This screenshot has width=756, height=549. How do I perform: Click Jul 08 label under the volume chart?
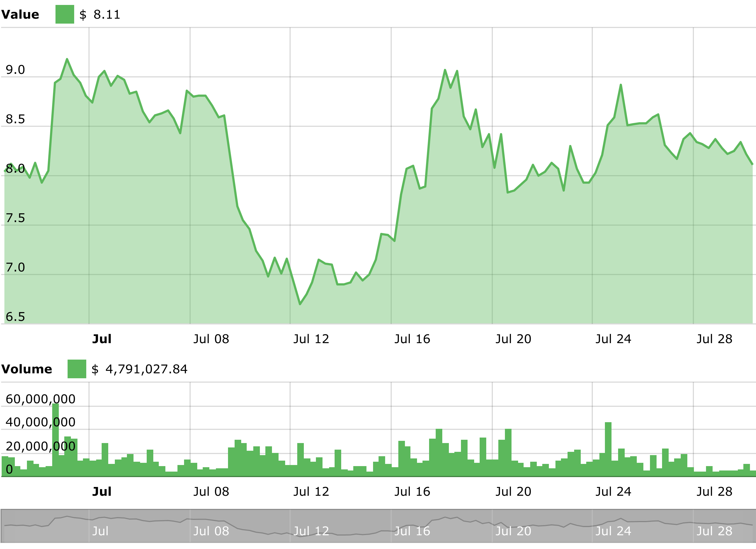pos(211,492)
